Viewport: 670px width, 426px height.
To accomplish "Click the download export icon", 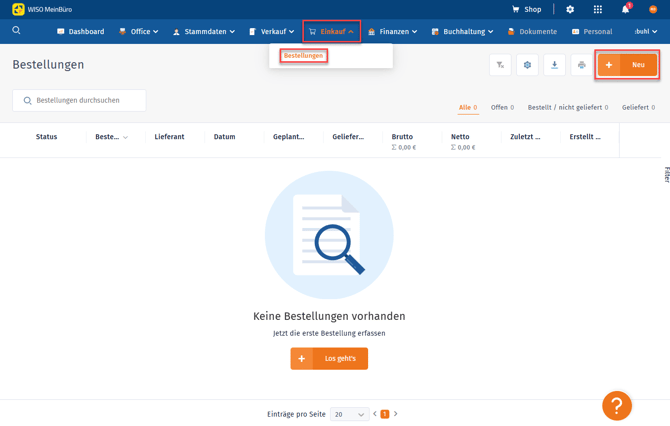I will pos(555,65).
